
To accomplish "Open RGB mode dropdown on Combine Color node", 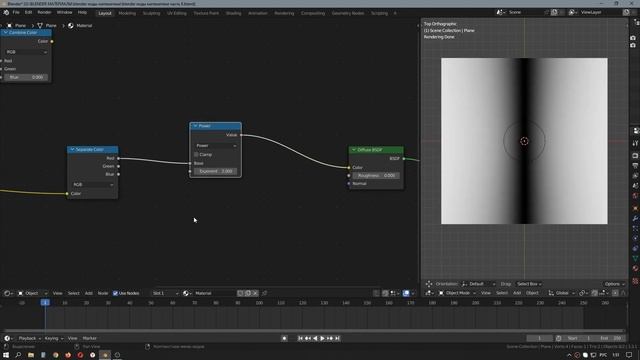I will point(26,52).
